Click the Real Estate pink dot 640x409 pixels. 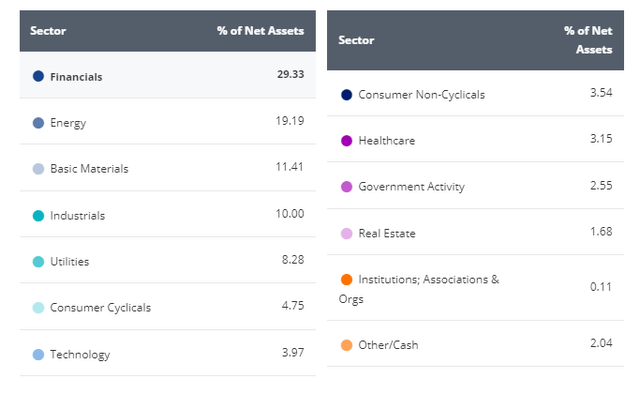[347, 233]
